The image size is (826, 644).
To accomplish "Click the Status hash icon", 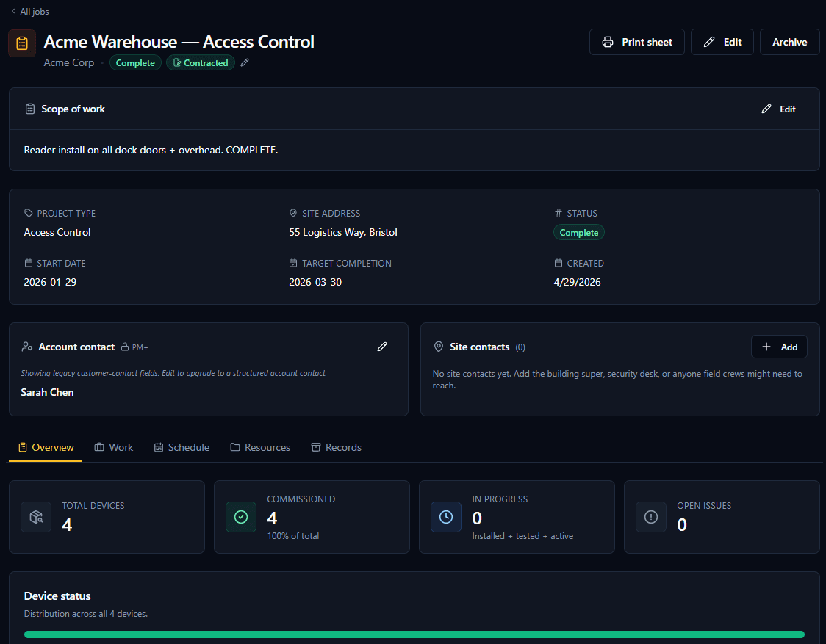I will pos(559,213).
